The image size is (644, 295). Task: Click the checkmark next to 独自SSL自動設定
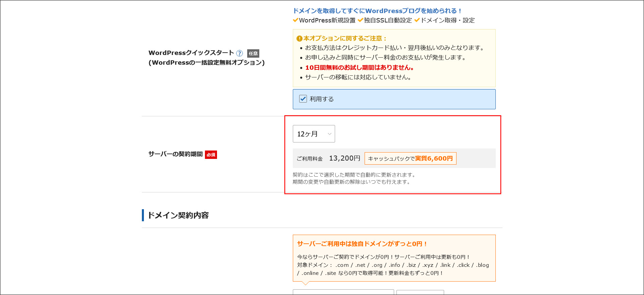coord(361,20)
